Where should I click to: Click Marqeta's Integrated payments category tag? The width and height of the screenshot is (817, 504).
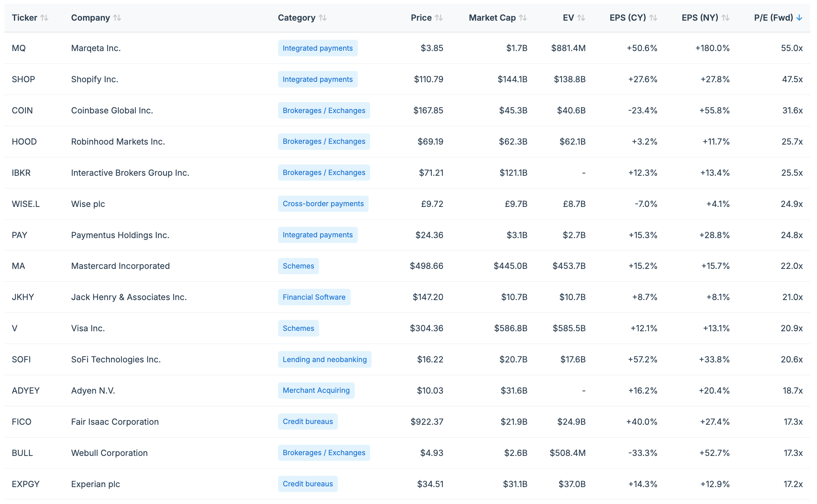click(318, 48)
